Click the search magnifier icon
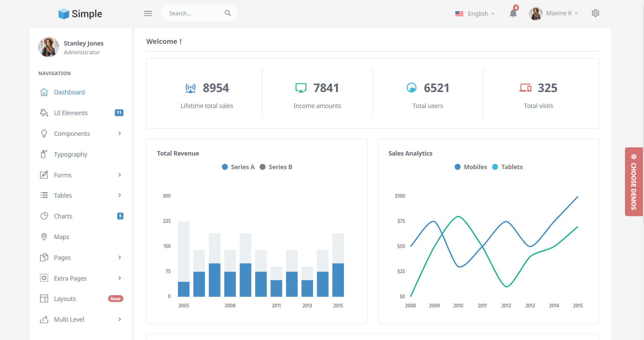 (x=228, y=13)
